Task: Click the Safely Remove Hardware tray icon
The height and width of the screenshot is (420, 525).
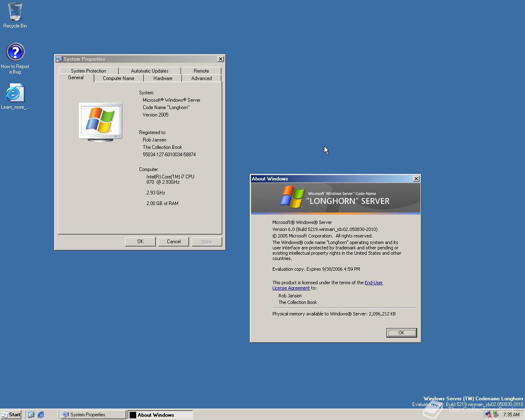Action: (x=495, y=415)
